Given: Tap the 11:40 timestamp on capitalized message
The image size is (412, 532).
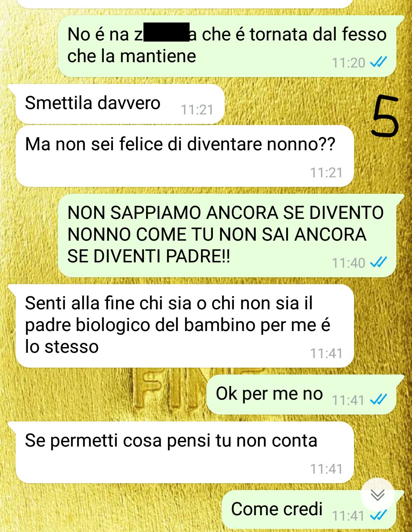Looking at the screenshot, I should point(348,263).
